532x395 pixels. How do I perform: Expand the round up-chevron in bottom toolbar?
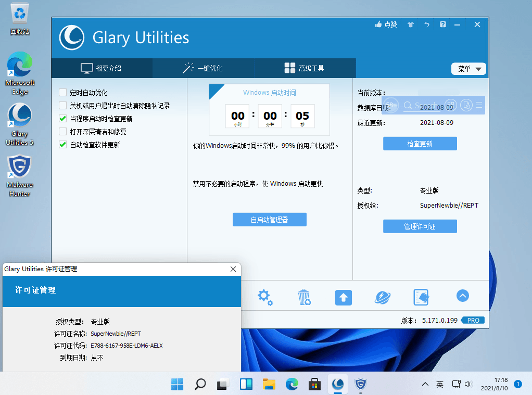point(463,296)
